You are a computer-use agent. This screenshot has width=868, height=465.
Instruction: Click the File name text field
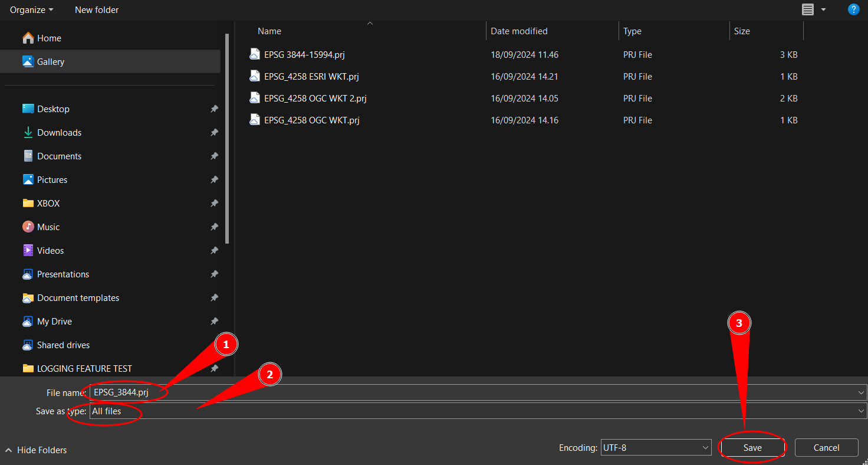tap(472, 392)
